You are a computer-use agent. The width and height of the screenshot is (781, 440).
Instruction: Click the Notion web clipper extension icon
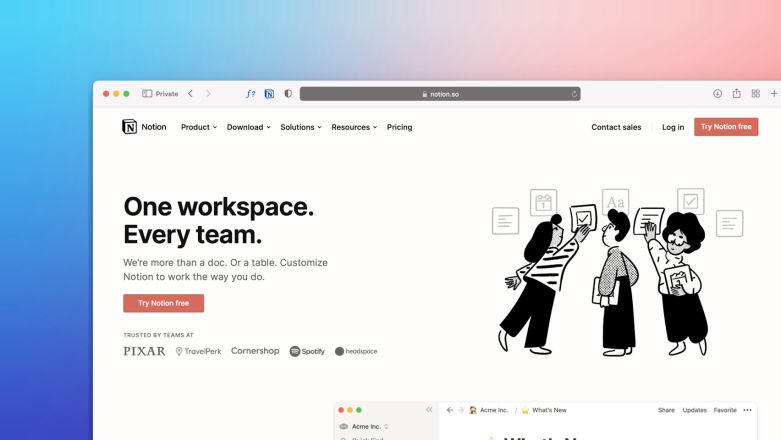click(269, 94)
